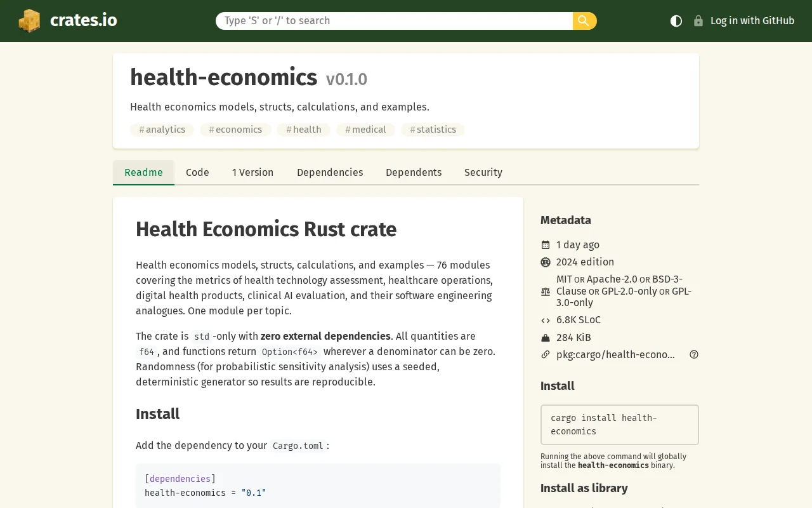
Task: Switch to the Readme tab
Action: click(143, 173)
